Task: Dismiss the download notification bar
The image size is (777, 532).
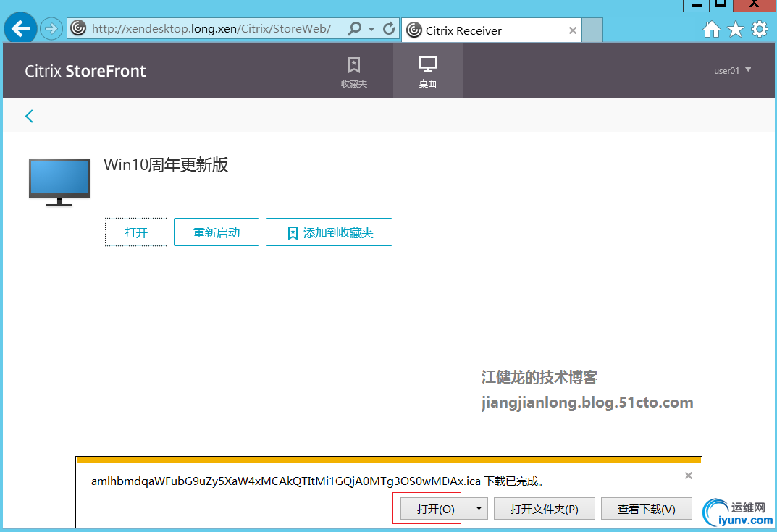Action: [689, 476]
